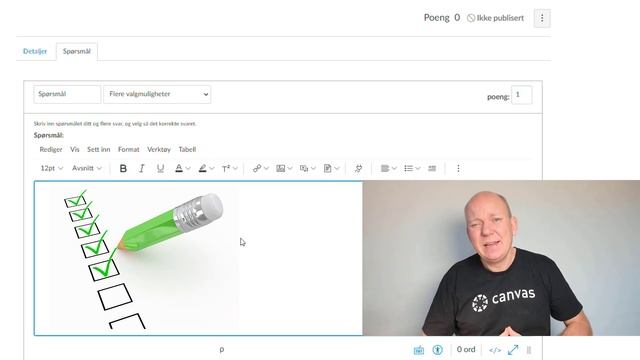
Task: Click the text alignment icon
Action: coord(384,168)
